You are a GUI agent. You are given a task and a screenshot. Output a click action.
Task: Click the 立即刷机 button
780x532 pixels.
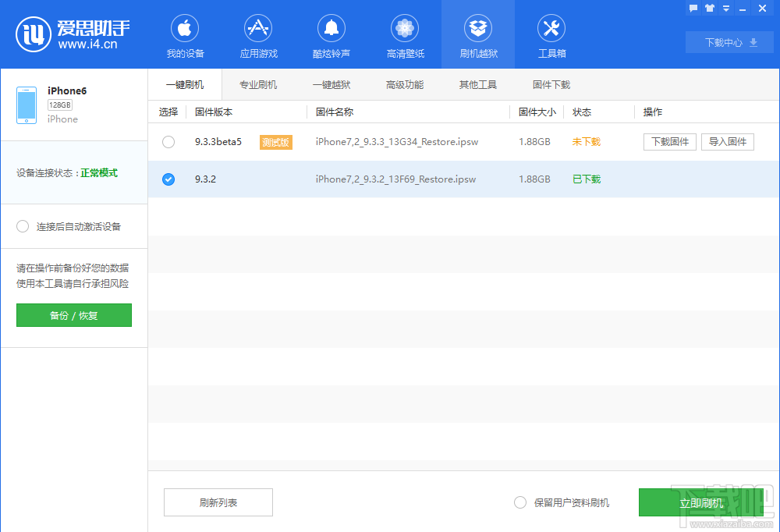tap(701, 502)
